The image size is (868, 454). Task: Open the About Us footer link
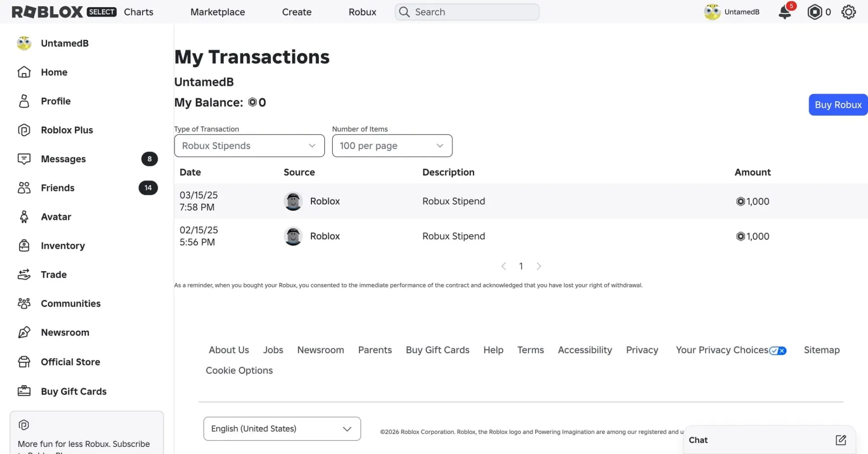click(229, 350)
